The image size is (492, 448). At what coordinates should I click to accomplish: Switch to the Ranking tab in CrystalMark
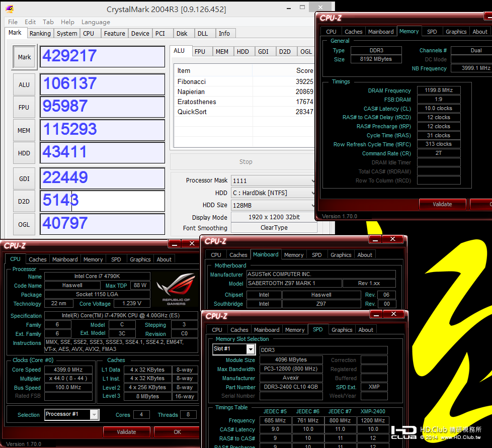click(40, 34)
